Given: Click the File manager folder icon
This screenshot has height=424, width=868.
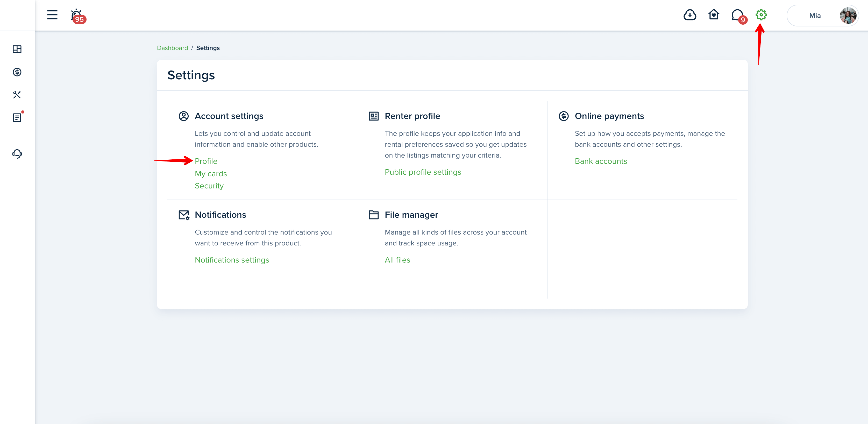Looking at the screenshot, I should (373, 215).
